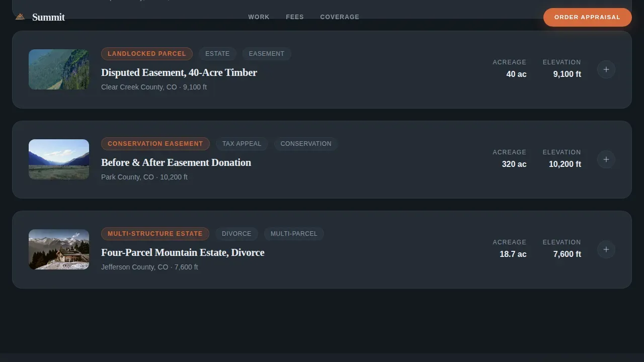Click the Estate tag chip
This screenshot has width=644, height=362.
click(217, 54)
